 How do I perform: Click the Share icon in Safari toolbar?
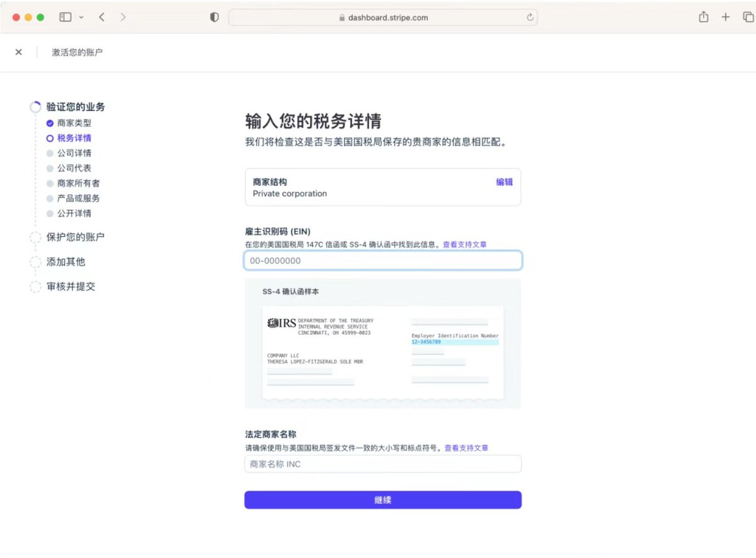[x=704, y=17]
